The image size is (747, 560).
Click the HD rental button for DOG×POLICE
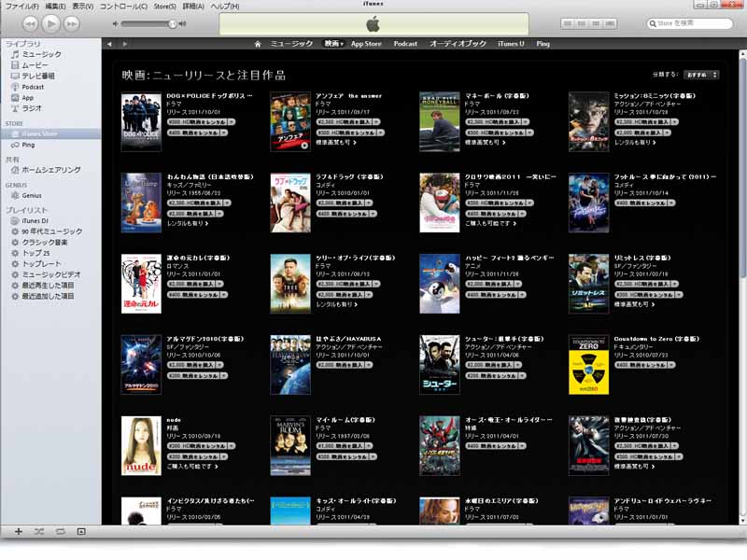coord(201,122)
